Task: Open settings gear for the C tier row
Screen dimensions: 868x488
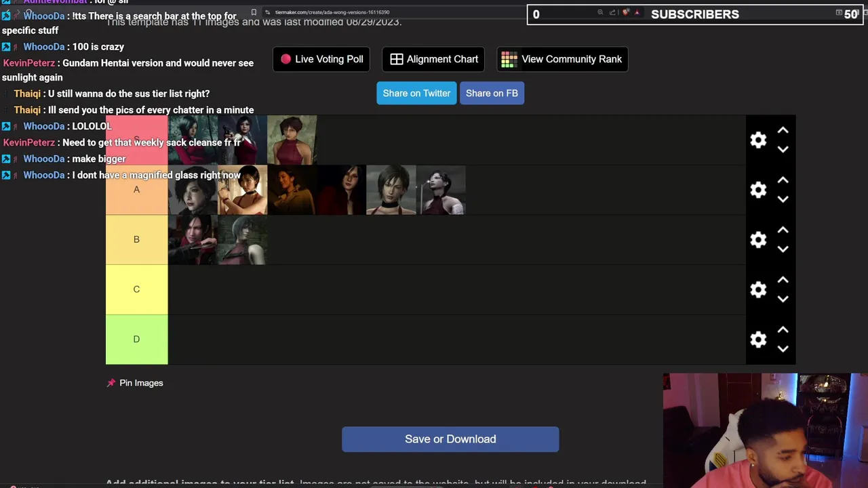Action: (x=758, y=289)
